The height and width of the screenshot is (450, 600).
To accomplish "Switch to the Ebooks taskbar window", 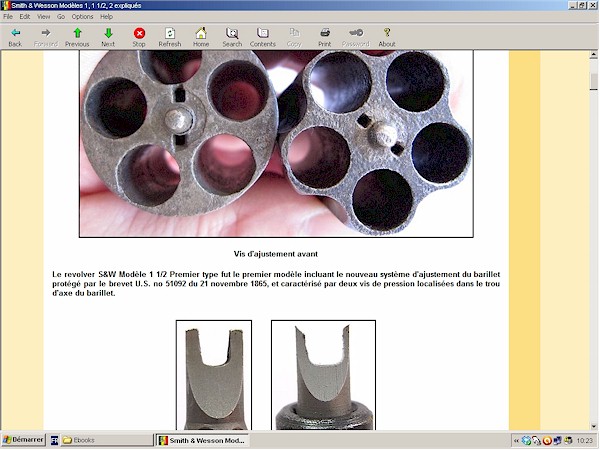I will pos(107,440).
